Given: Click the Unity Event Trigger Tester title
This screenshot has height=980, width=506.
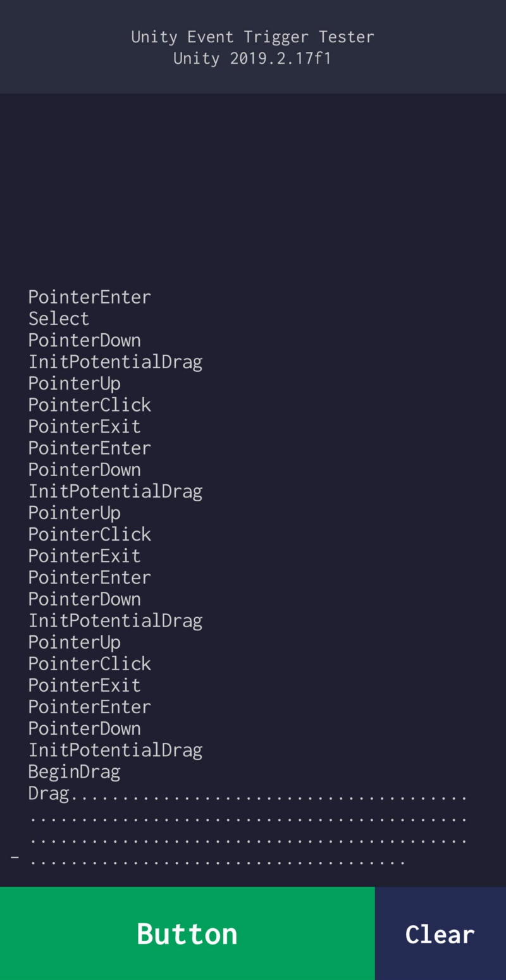Looking at the screenshot, I should pos(253,36).
